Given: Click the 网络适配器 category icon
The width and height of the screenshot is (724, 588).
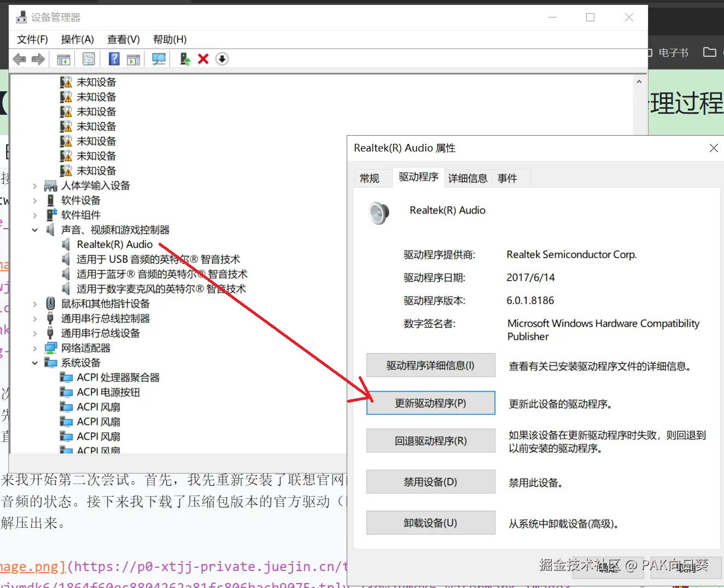Looking at the screenshot, I should 50,348.
